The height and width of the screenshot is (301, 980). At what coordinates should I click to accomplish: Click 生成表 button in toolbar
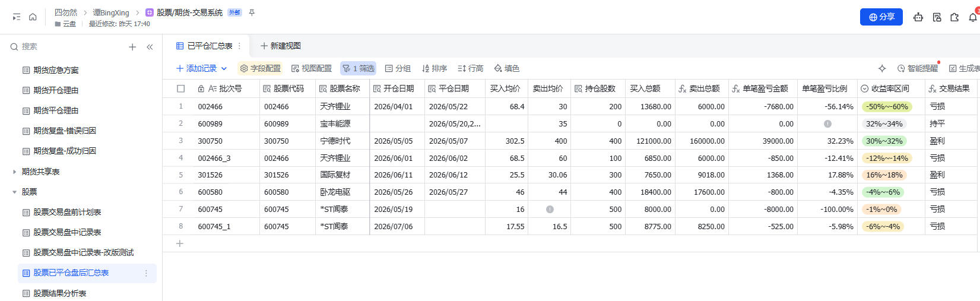[964, 68]
